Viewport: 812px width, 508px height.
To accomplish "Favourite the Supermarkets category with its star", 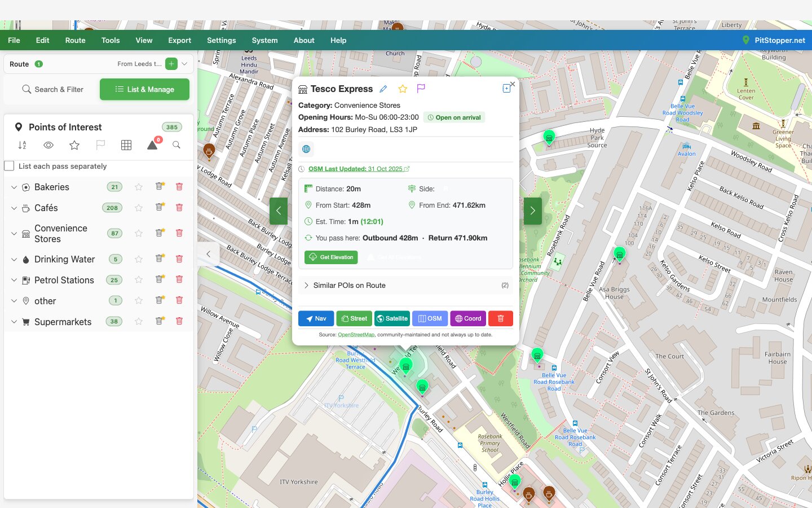I will click(x=139, y=322).
